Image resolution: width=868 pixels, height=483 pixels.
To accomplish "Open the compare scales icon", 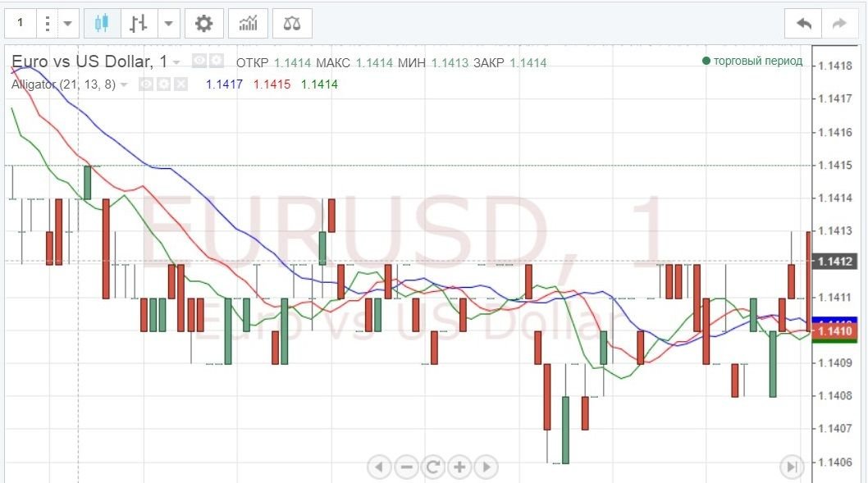I will point(292,23).
